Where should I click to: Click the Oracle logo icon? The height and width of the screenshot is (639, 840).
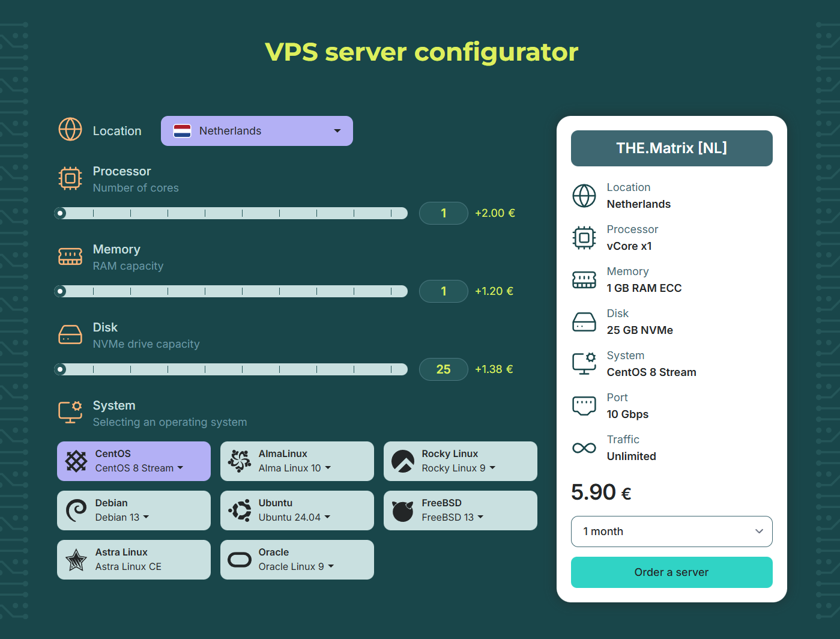tap(240, 560)
